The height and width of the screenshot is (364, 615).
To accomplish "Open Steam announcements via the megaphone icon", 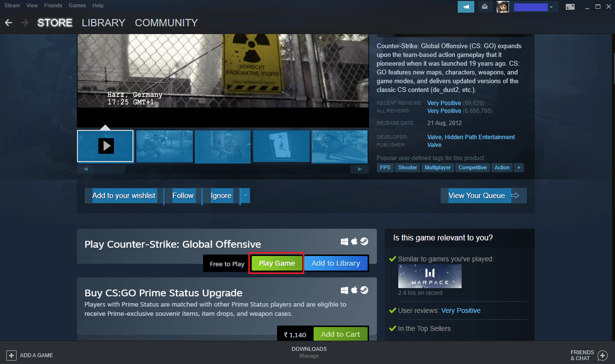I will coord(466,7).
